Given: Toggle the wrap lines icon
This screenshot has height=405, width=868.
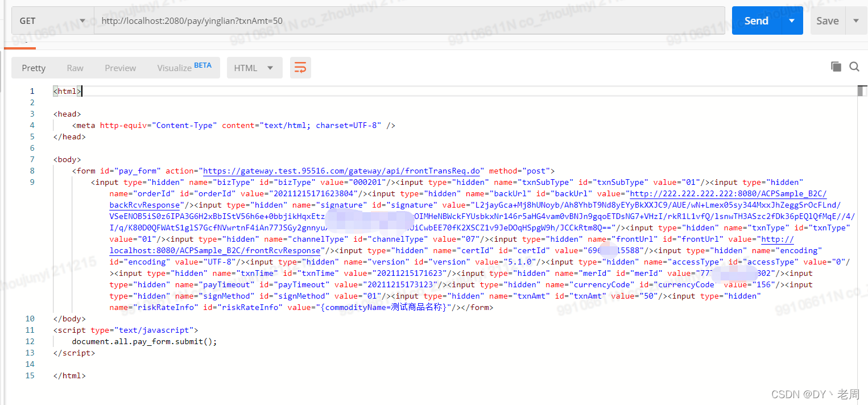Looking at the screenshot, I should coord(300,68).
